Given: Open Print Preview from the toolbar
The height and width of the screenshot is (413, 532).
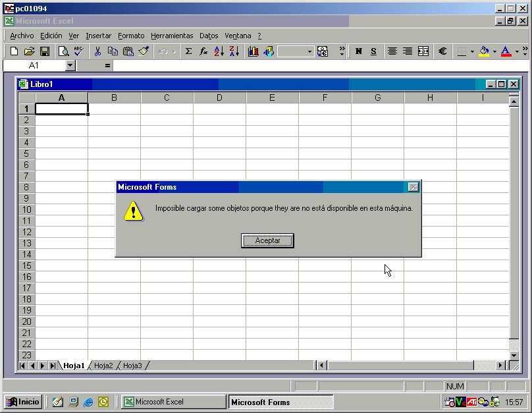Looking at the screenshot, I should tap(63, 51).
